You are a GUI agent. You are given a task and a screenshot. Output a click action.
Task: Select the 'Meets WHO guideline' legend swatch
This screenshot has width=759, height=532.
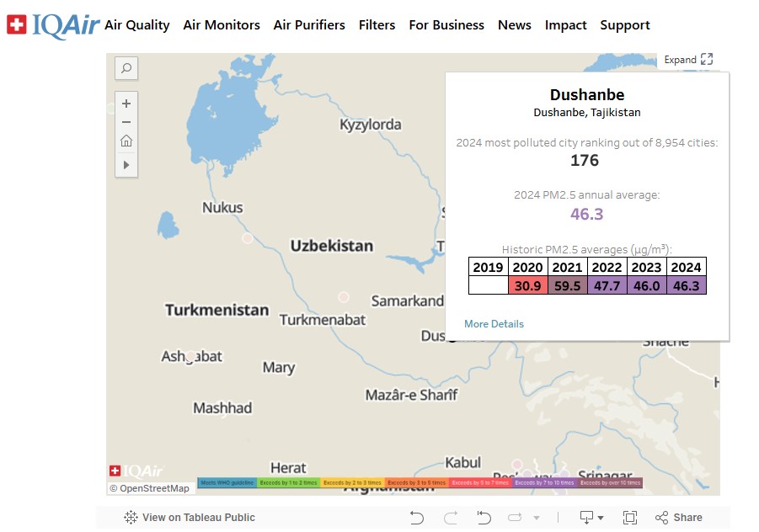click(228, 483)
